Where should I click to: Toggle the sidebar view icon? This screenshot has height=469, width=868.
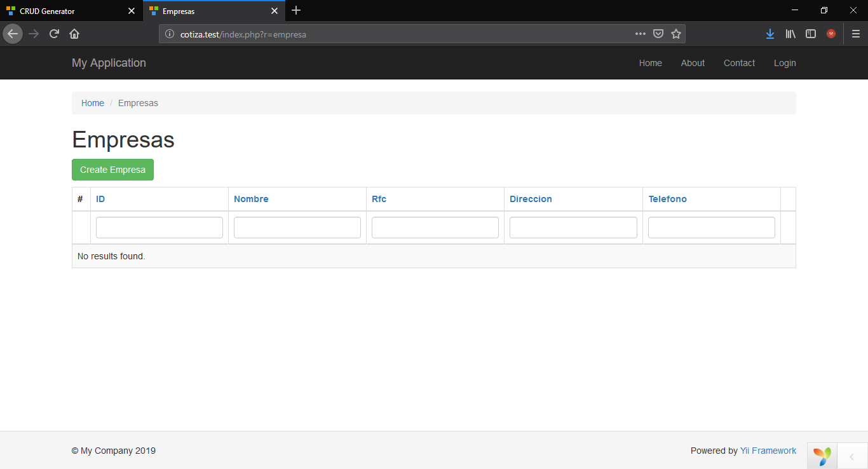(x=811, y=34)
